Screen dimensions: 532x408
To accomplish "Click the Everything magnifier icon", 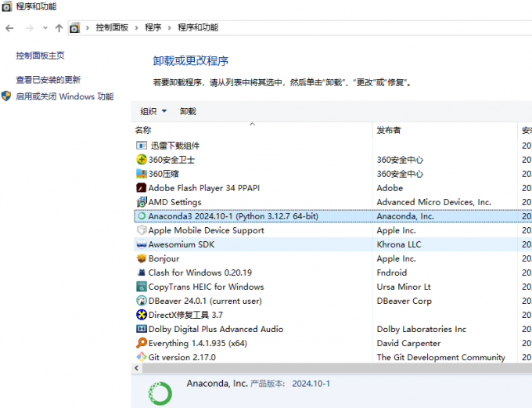I will 142,343.
